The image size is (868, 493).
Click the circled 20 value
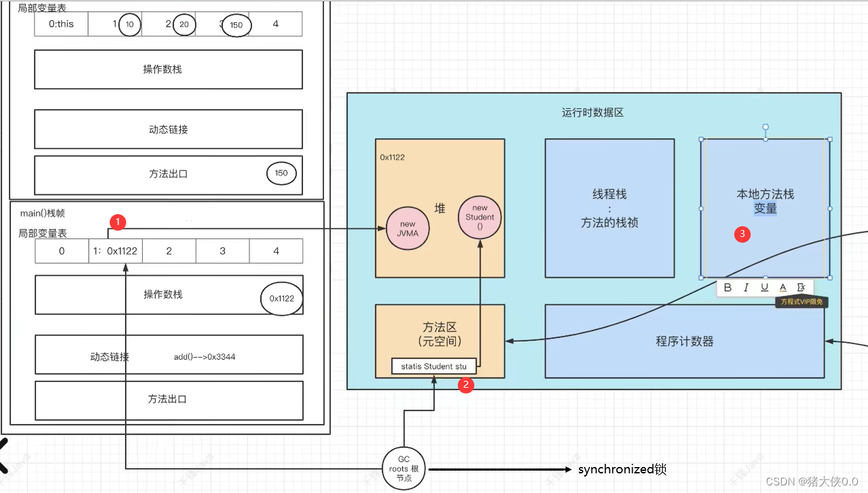(185, 24)
